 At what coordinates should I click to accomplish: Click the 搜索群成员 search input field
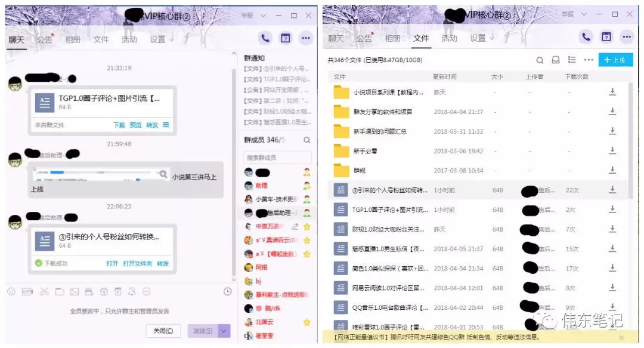(276, 156)
